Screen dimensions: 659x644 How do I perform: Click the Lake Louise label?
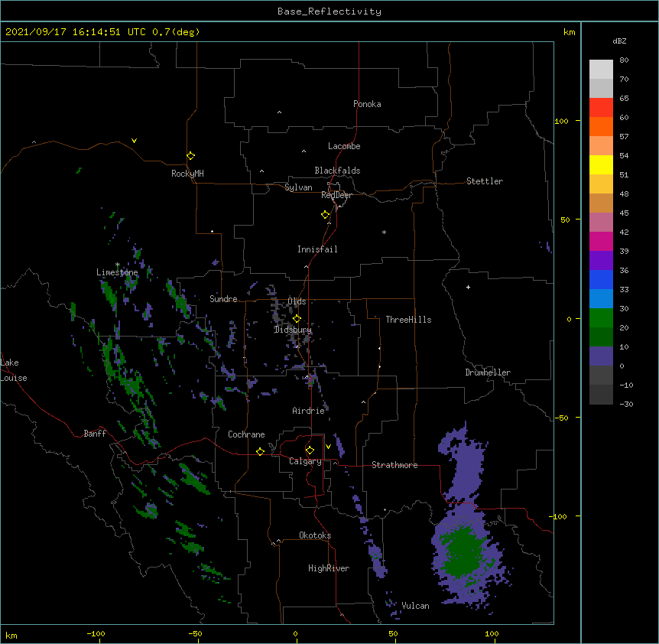coord(14,370)
